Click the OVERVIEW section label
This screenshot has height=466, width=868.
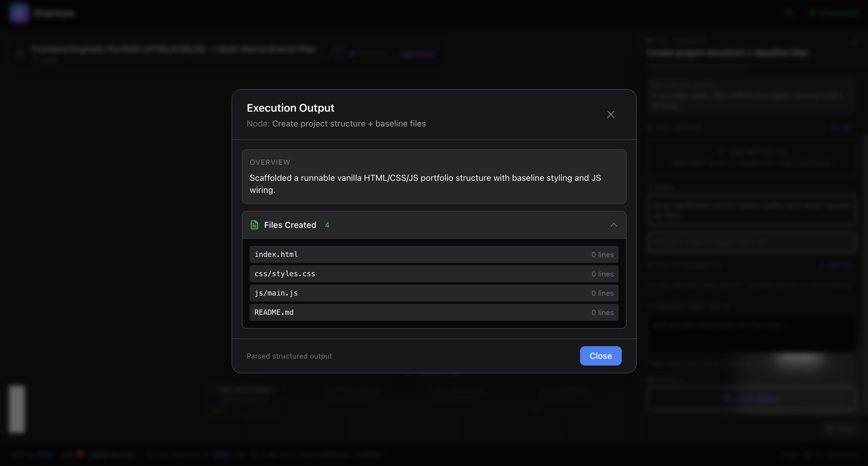click(270, 163)
